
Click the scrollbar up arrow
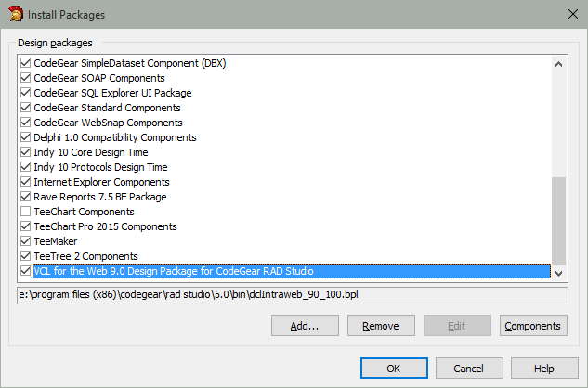coord(559,64)
